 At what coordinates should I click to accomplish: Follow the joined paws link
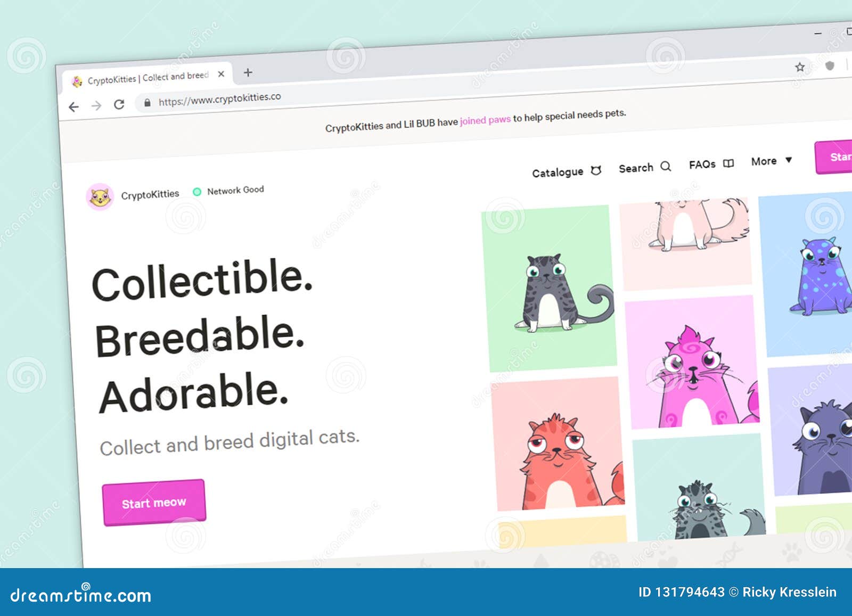485,120
